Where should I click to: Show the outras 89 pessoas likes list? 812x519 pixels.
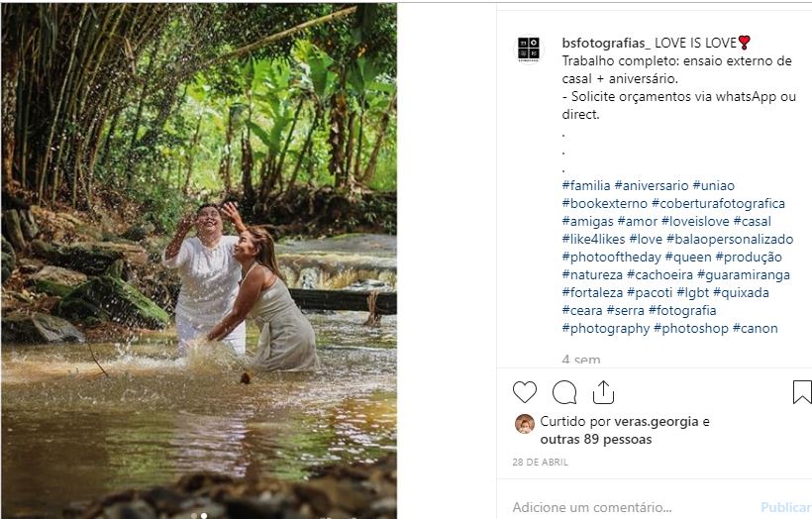point(596,439)
